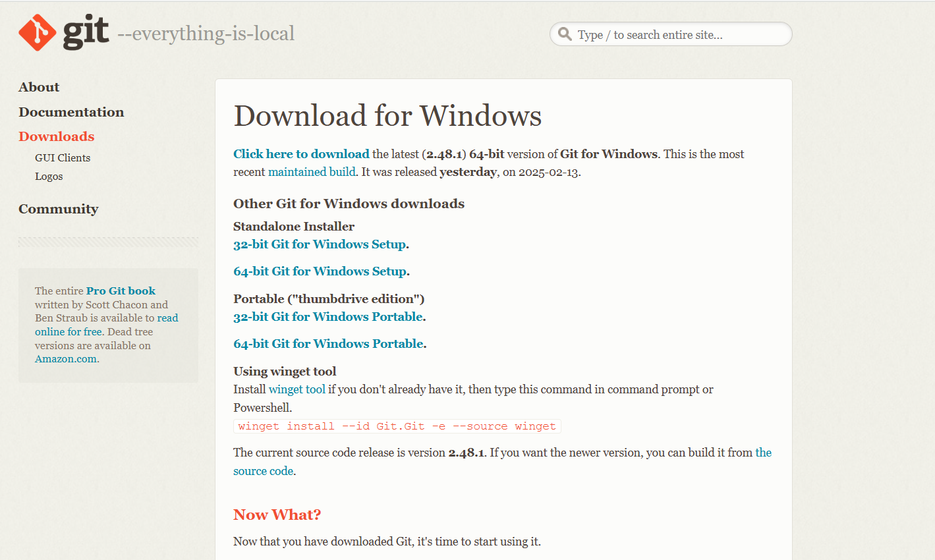This screenshot has height=560, width=935.
Task: Click the 'Download for Windows' heading
Action: pos(387,116)
